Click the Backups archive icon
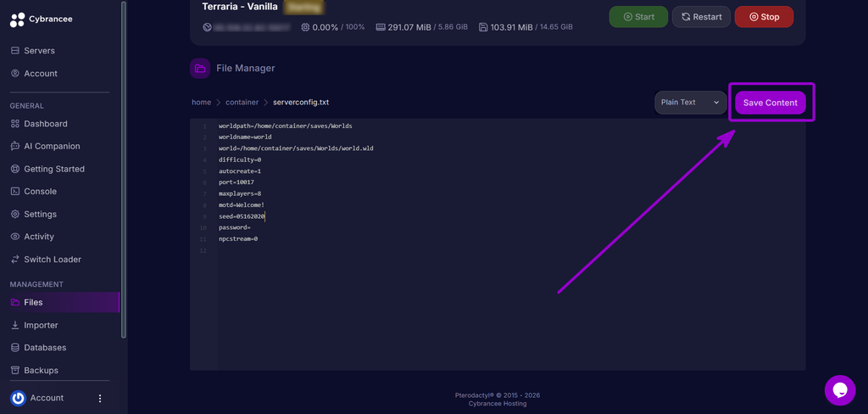Viewport: 868px width, 414px height. click(x=15, y=370)
